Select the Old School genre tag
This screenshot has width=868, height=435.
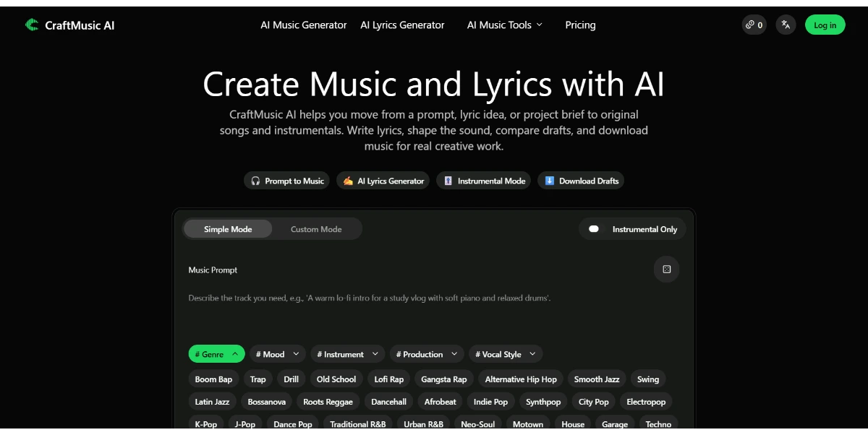click(x=336, y=379)
